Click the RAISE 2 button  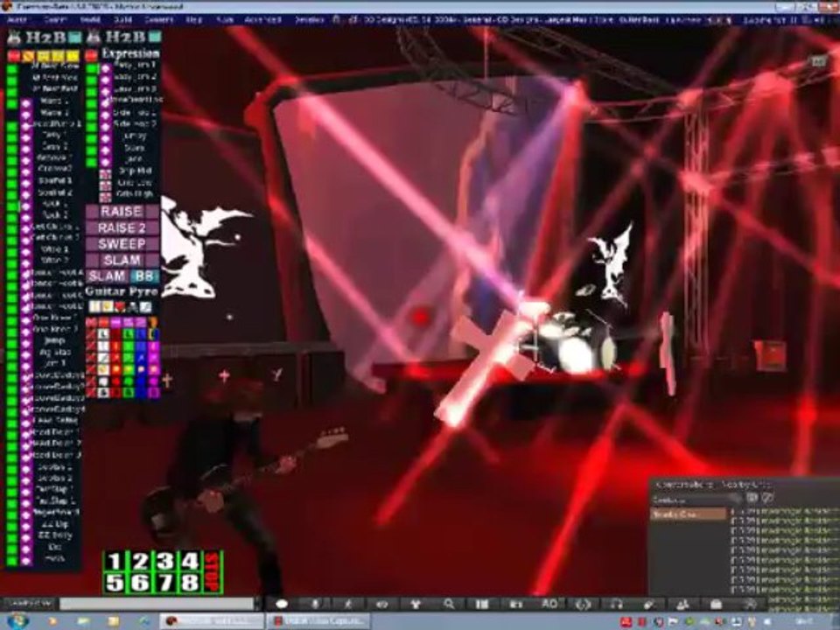click(x=122, y=228)
